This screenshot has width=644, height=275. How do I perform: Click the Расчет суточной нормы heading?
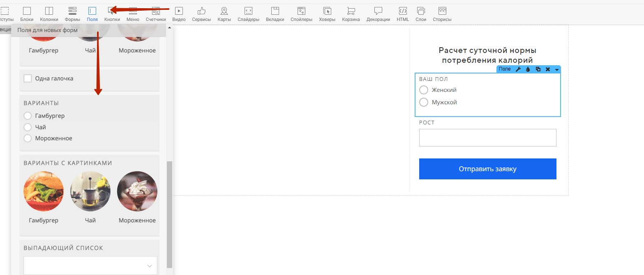[487, 55]
